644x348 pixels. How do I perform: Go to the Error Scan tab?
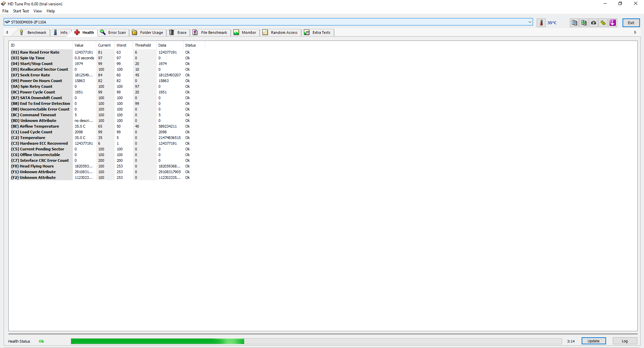(x=113, y=32)
